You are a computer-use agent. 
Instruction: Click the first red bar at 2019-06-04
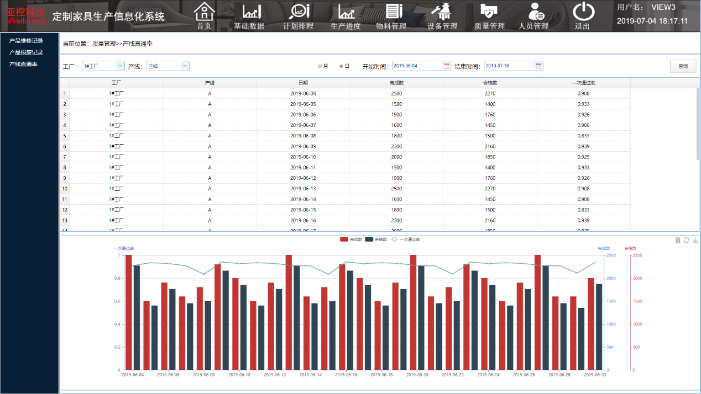click(x=129, y=313)
